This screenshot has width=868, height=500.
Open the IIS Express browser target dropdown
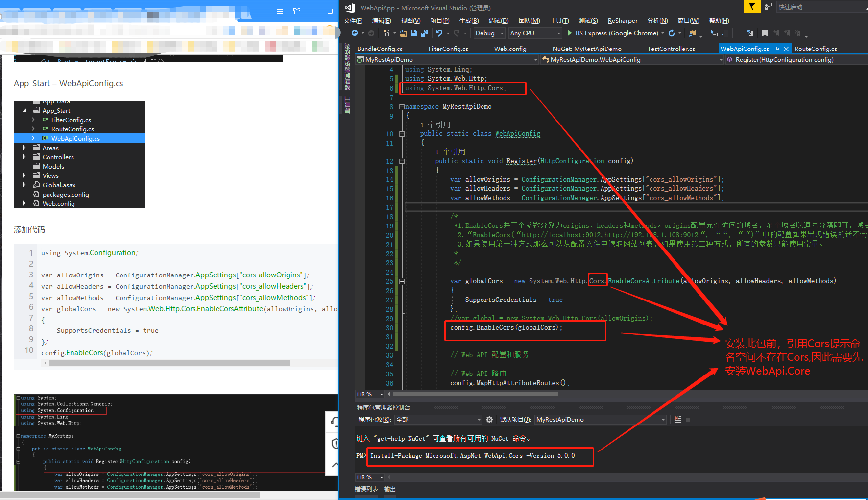point(663,33)
